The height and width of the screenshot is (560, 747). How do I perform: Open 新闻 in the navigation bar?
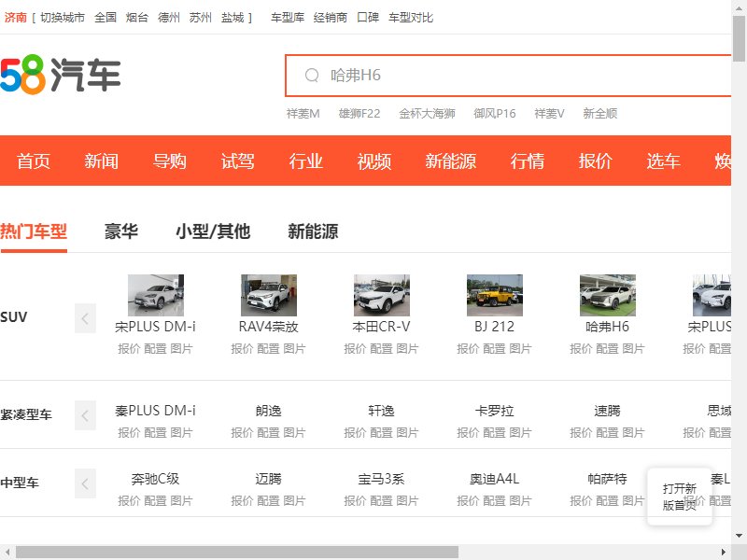[102, 161]
